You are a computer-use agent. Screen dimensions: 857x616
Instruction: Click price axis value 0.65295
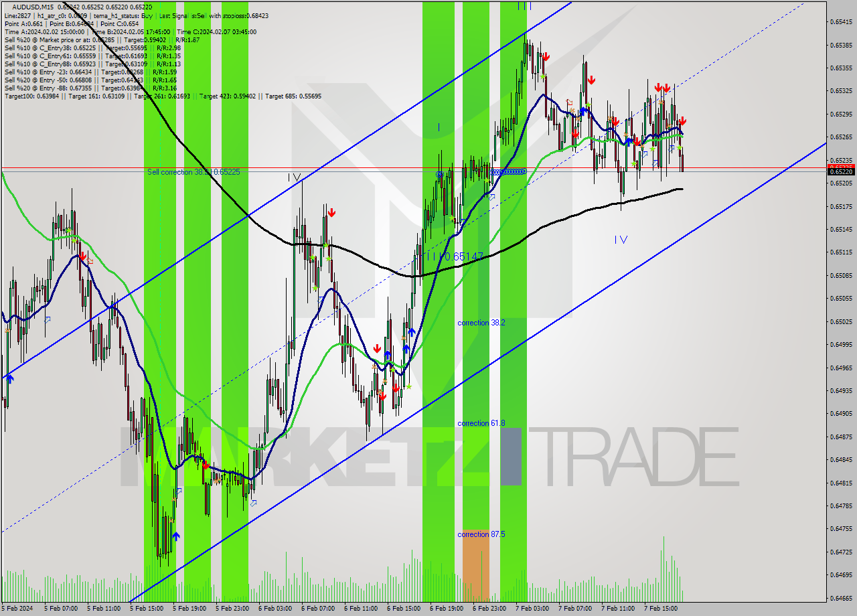click(841, 114)
